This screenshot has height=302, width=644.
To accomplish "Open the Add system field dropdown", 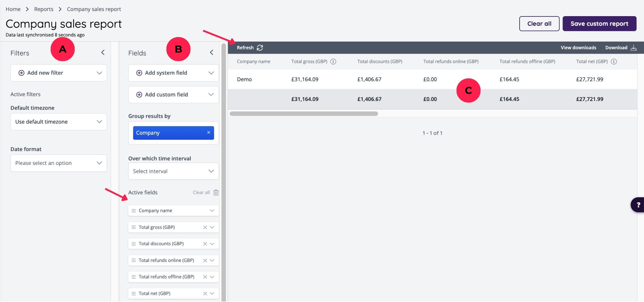I will click(x=173, y=73).
